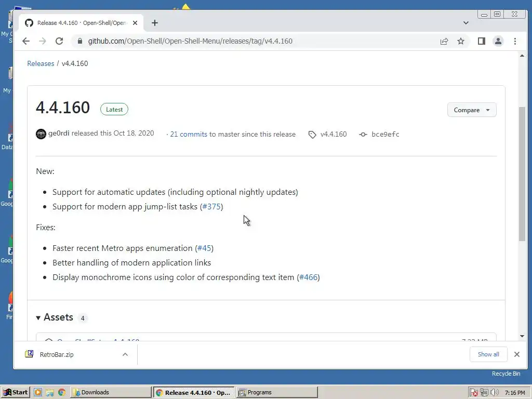Collapse the Assets section triangle
The height and width of the screenshot is (399, 532).
pos(38,317)
